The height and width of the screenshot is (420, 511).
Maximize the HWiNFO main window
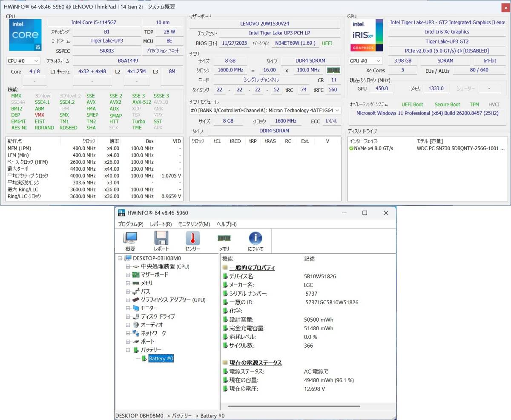(365, 213)
